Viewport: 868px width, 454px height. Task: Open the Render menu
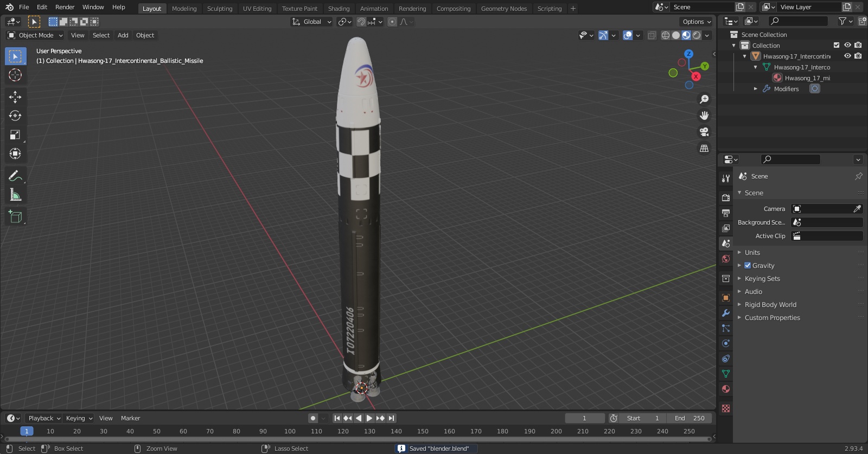pyautogui.click(x=65, y=7)
